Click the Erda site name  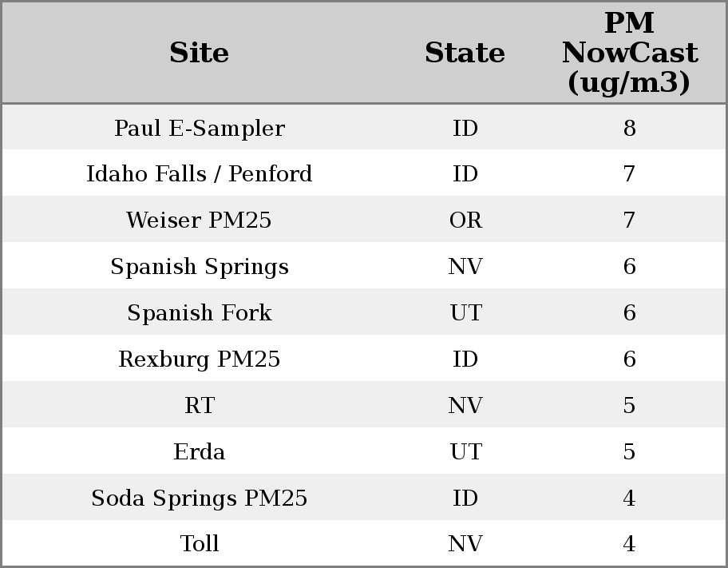200,452
